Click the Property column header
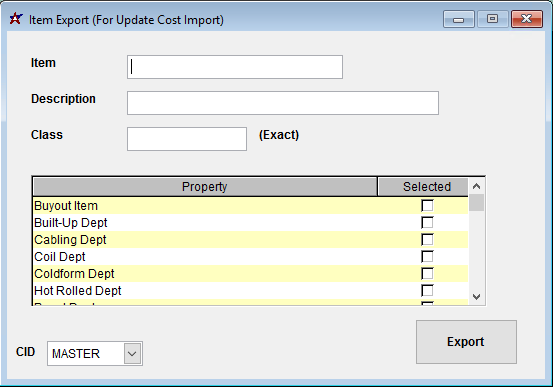553x387 pixels. point(205,187)
